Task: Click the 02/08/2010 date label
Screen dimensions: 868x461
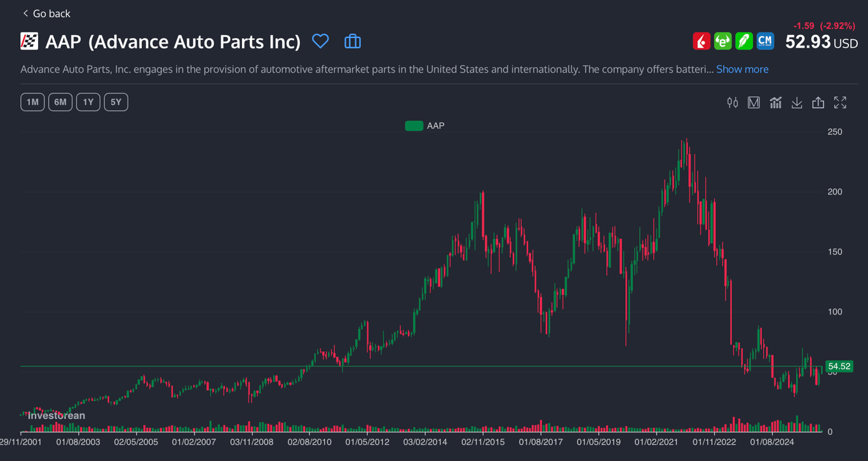Action: coord(309,442)
